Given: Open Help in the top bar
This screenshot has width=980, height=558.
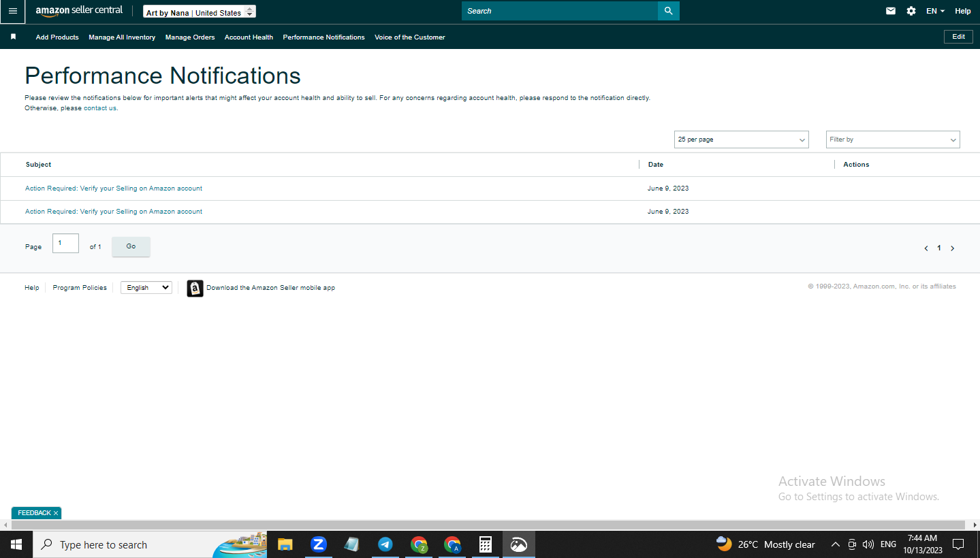Looking at the screenshot, I should [962, 11].
